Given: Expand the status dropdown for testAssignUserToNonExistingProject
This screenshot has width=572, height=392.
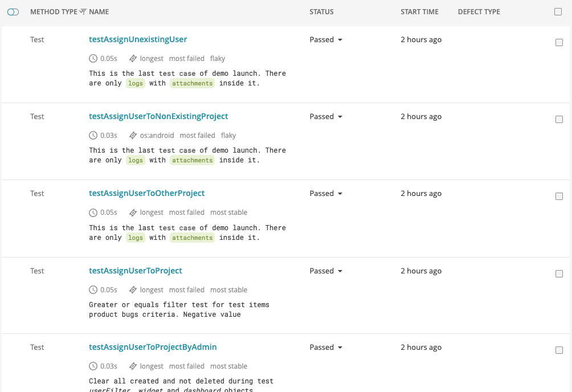Looking at the screenshot, I should click(326, 117).
